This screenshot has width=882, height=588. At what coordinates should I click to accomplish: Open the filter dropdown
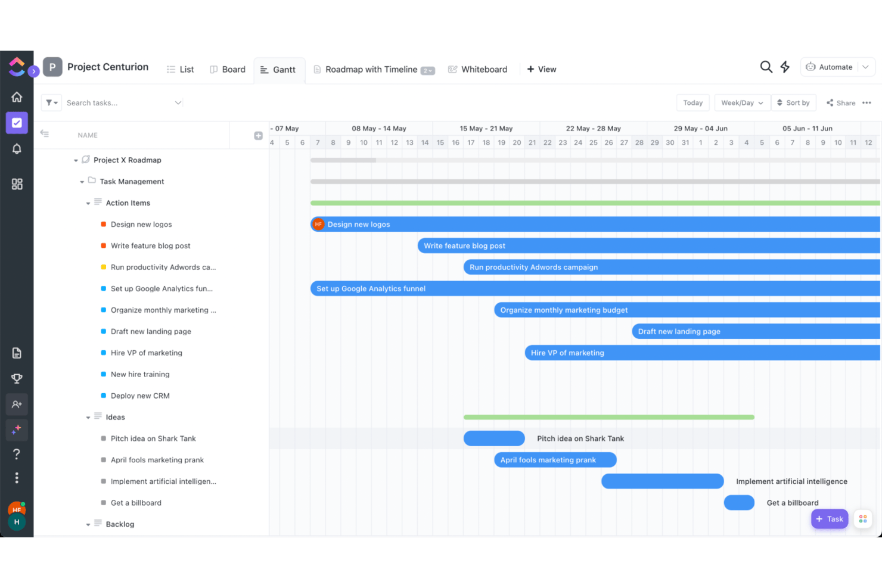coord(52,103)
